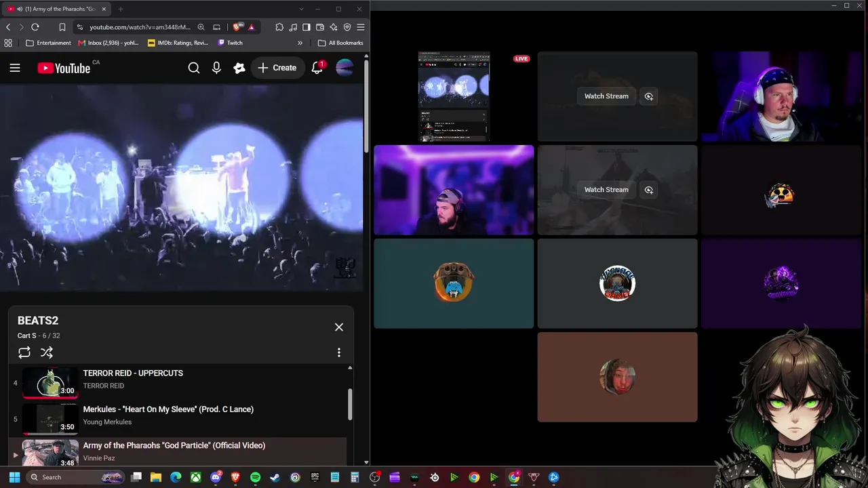Open the Brave Wallet icon
Image resolution: width=868 pixels, height=488 pixels.
coord(320,27)
